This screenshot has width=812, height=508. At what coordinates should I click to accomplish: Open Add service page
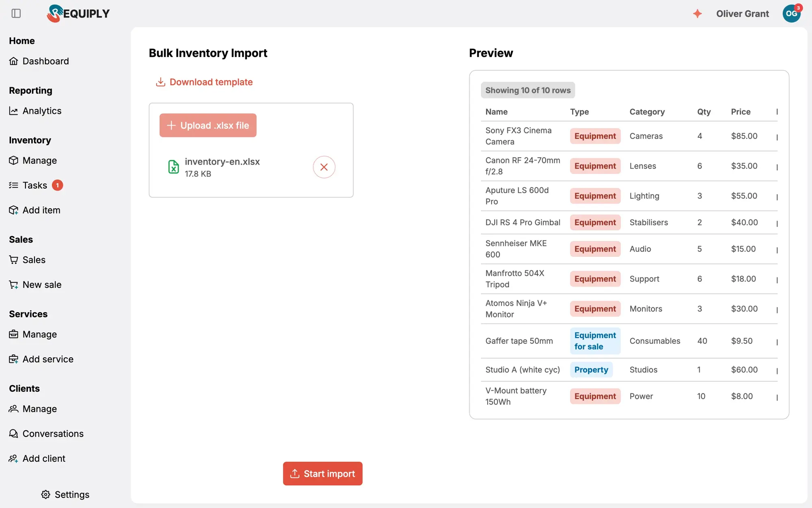(41, 359)
